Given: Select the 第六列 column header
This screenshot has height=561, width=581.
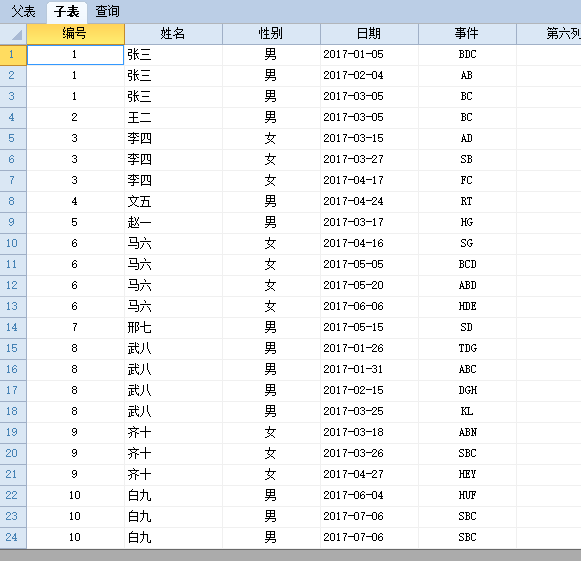Looking at the screenshot, I should (549, 34).
